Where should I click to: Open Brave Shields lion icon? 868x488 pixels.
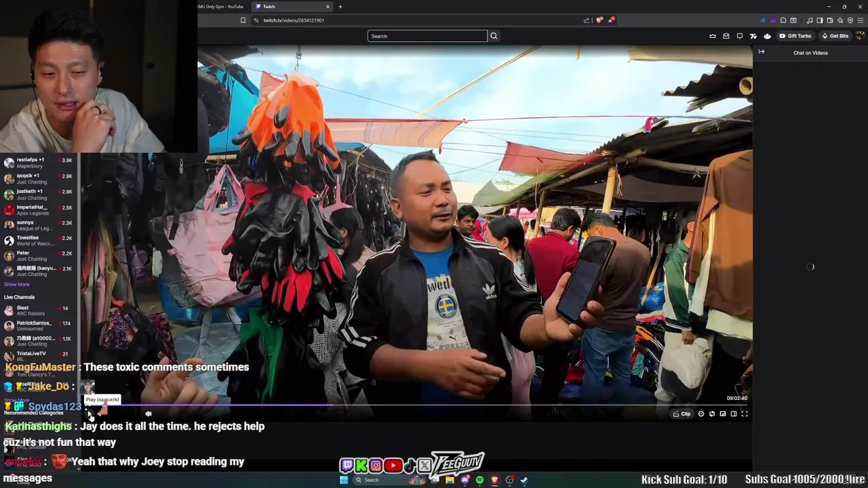pyautogui.click(x=599, y=20)
